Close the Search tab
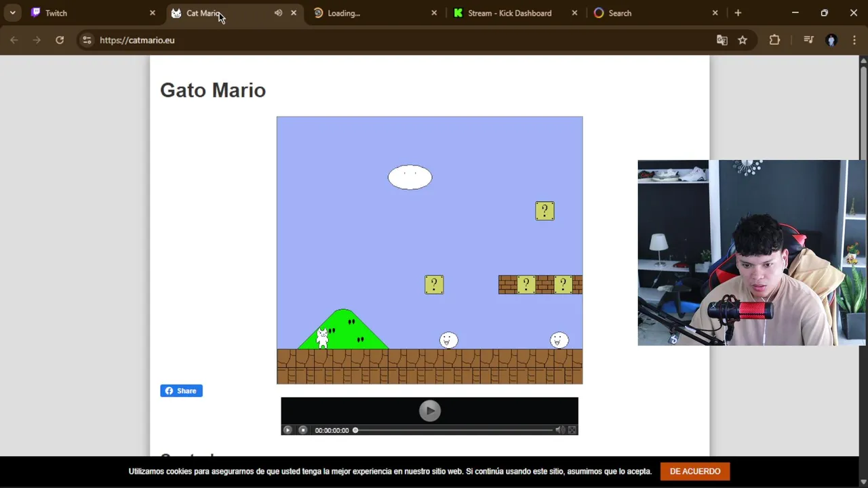This screenshot has width=868, height=488. pos(715,13)
